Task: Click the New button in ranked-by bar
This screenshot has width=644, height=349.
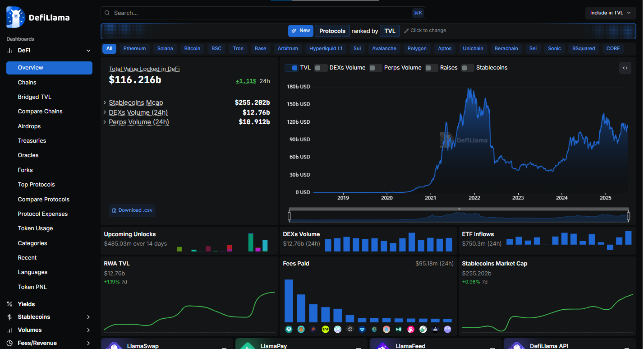Action: coord(301,31)
